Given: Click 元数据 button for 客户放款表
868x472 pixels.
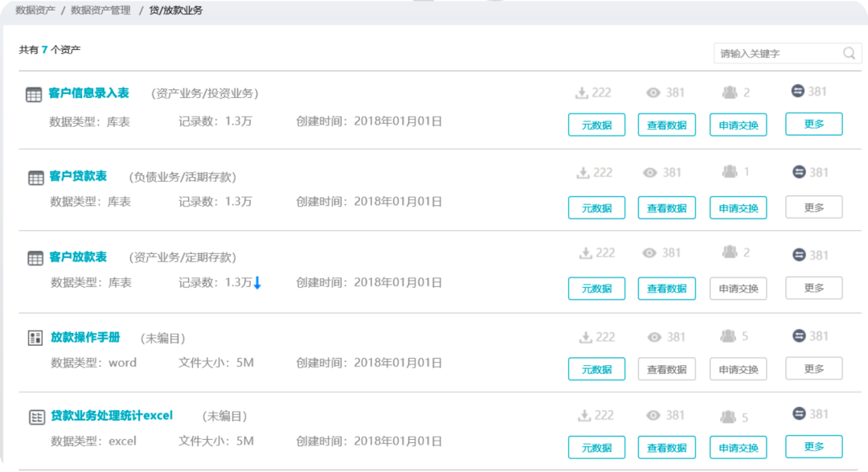Looking at the screenshot, I should pos(596,288).
